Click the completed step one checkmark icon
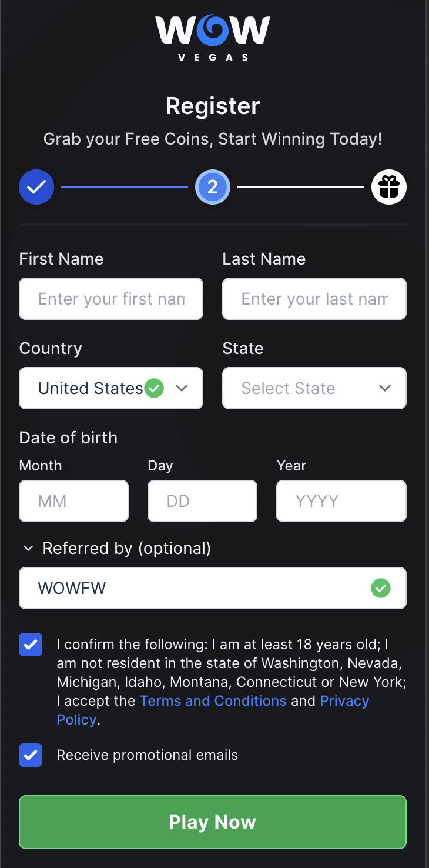The height and width of the screenshot is (868, 429). click(x=36, y=187)
